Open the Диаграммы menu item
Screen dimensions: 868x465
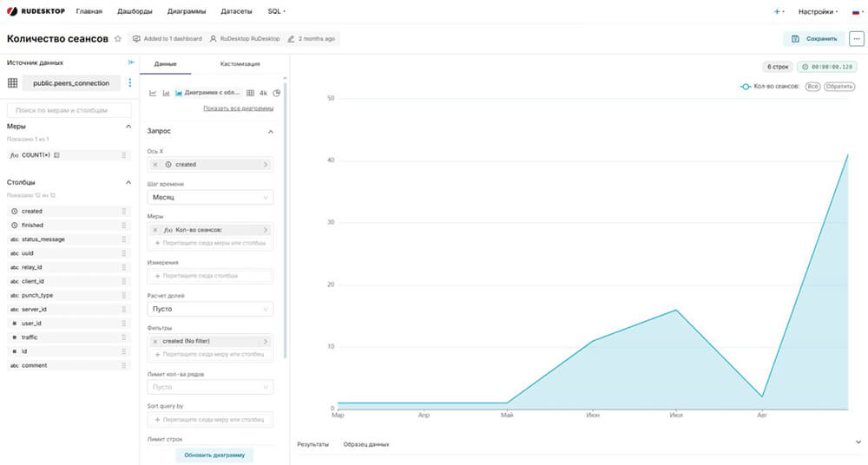click(187, 11)
